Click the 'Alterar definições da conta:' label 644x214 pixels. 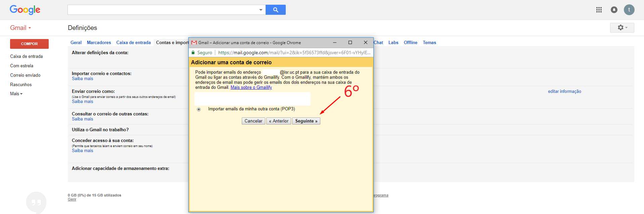(x=100, y=53)
